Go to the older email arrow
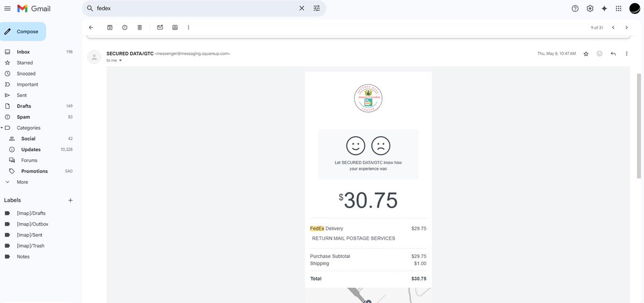Screen dimensions: 644x303 point(626,27)
